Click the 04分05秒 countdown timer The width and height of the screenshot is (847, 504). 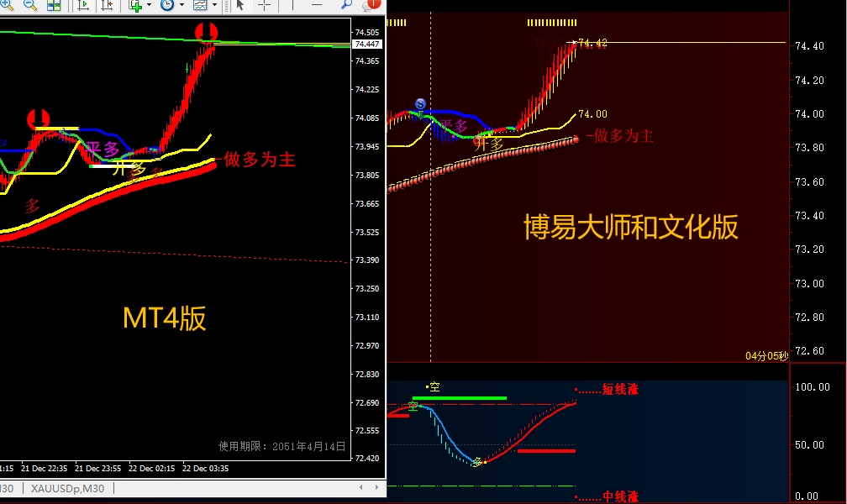[x=766, y=356]
